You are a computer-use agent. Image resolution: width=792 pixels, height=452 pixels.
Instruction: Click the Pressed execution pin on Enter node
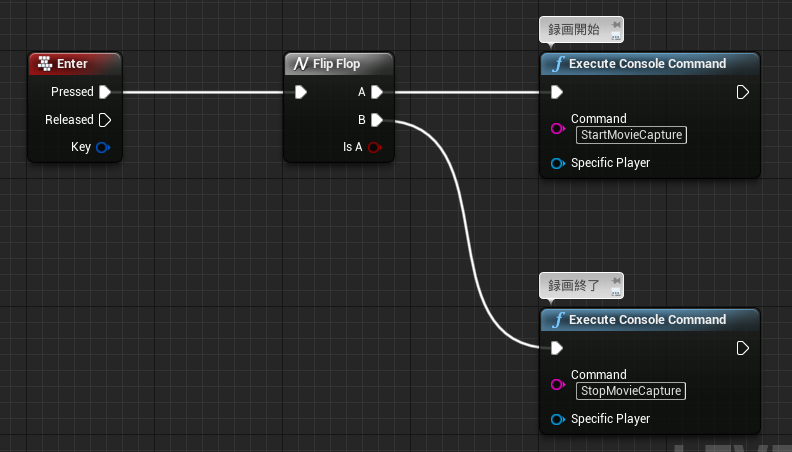105,92
